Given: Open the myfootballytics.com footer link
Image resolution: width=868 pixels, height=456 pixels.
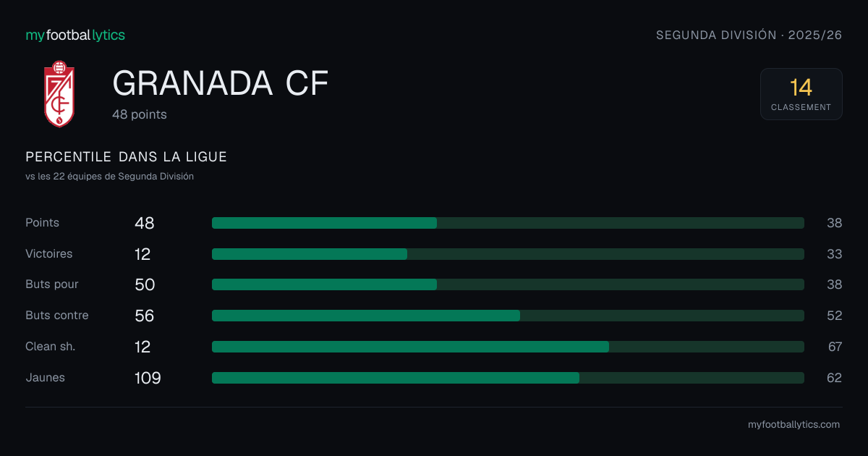Looking at the screenshot, I should [x=793, y=425].
